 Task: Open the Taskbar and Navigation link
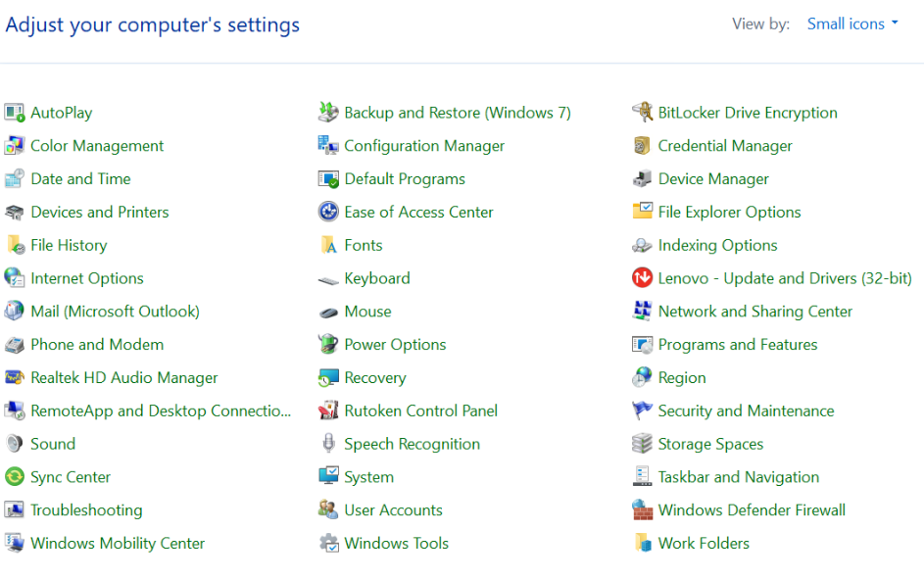pyautogui.click(x=738, y=477)
